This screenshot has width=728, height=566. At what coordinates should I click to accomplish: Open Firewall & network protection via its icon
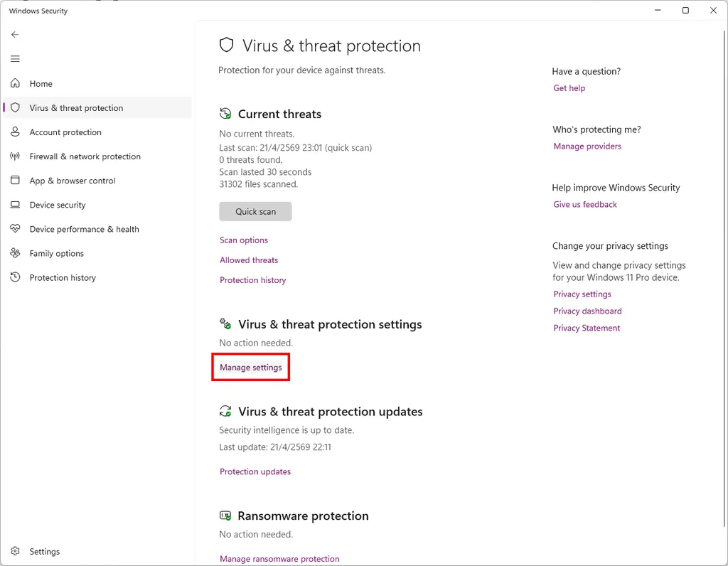coord(15,156)
